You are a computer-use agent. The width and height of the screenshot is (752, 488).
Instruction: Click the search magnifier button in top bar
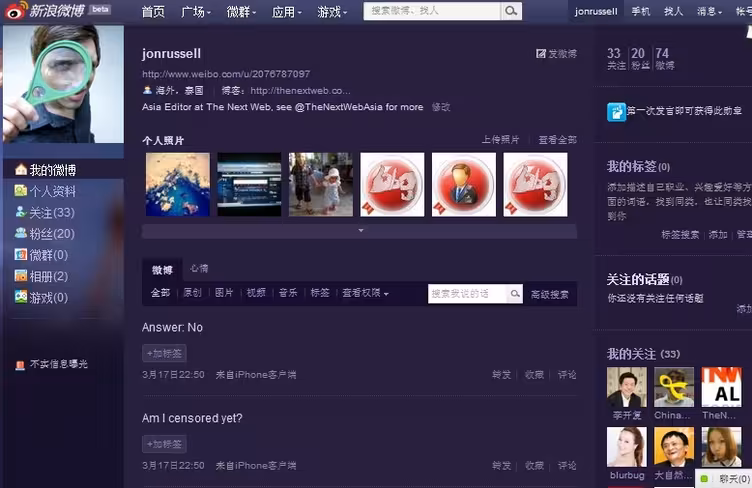coord(511,11)
